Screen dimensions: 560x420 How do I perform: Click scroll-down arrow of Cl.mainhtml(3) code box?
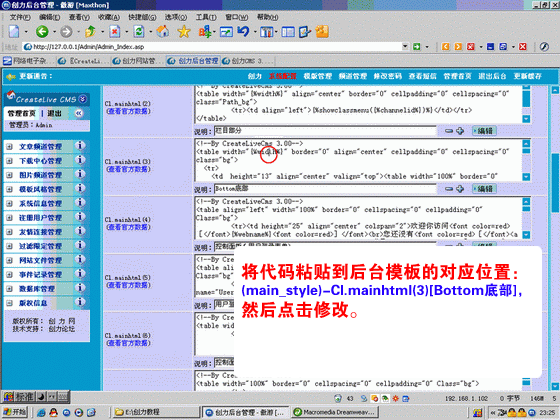(526, 177)
